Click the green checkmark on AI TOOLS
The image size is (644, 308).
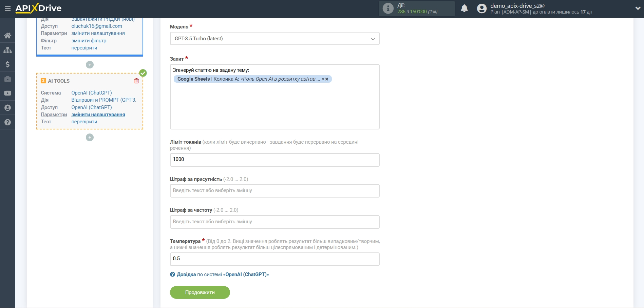[x=143, y=73]
